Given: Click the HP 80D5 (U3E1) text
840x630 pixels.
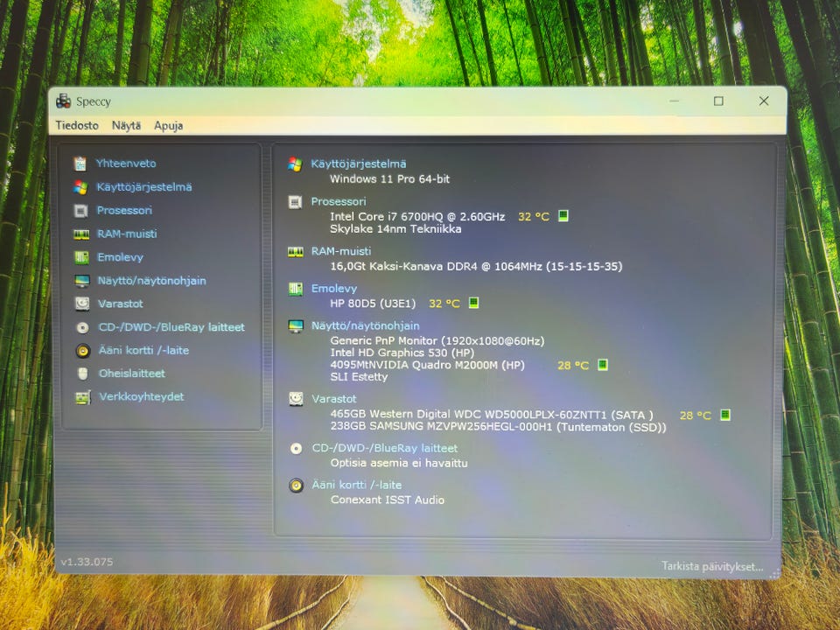Looking at the screenshot, I should pos(373,304).
